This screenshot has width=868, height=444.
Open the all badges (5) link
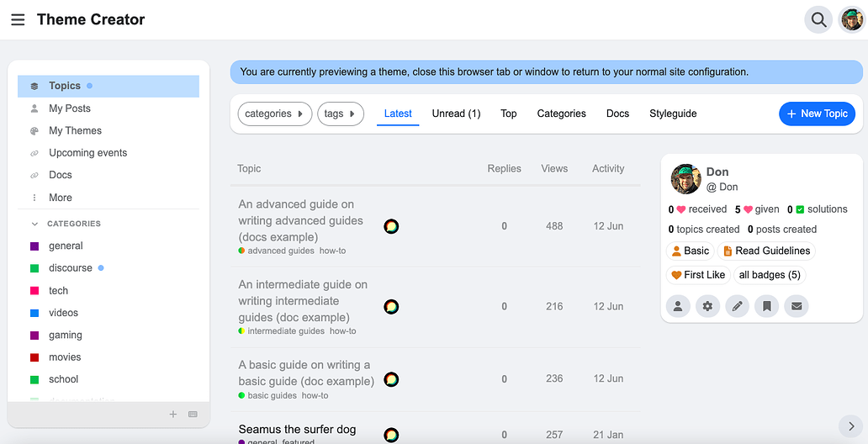click(x=769, y=275)
